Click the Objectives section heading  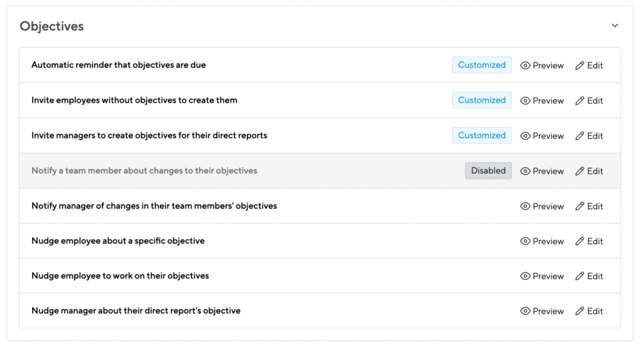point(52,26)
